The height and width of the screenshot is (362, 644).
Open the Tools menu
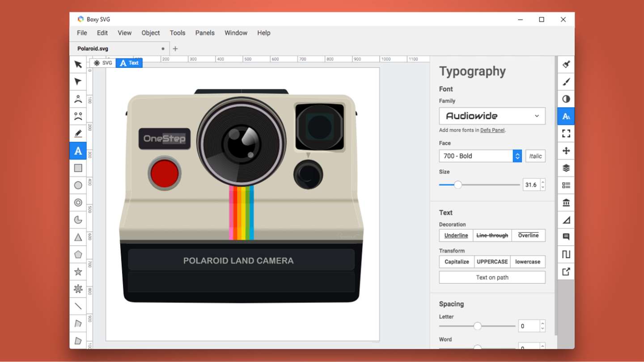pos(178,33)
